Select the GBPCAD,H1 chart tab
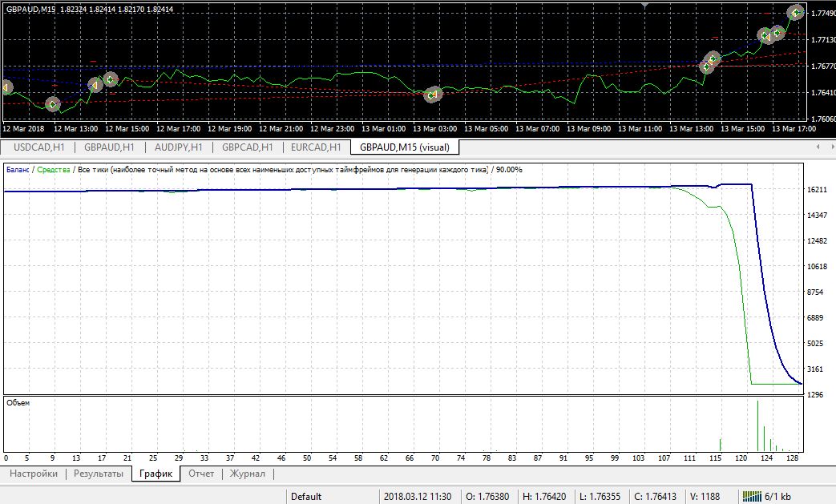 coord(248,147)
